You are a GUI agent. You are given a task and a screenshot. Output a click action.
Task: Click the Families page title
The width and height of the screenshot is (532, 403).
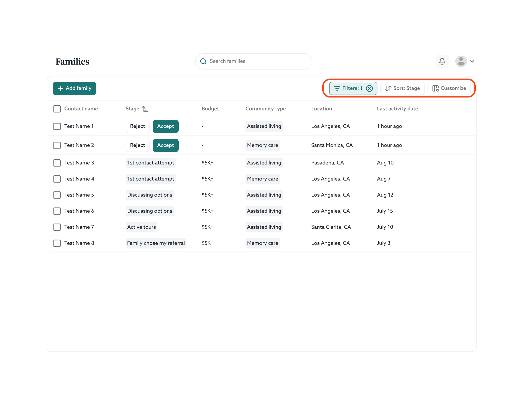click(x=72, y=61)
